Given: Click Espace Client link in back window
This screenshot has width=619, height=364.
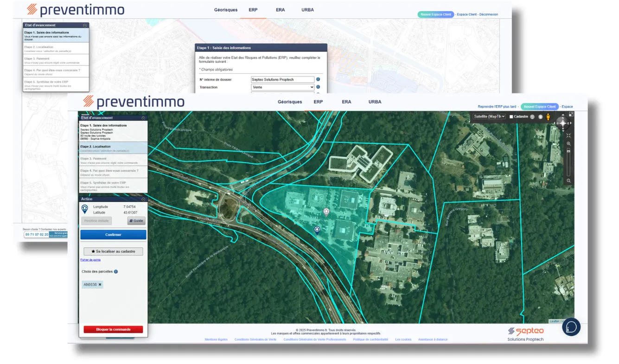Looking at the screenshot, I should 466,14.
